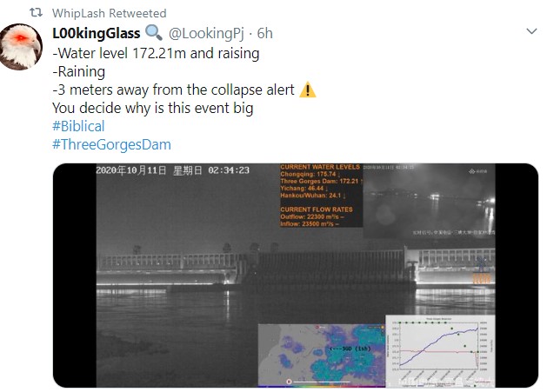Viewport: 547px width, 392px height.
Task: Click the yellow warning sign emoji
Action: [x=308, y=90]
